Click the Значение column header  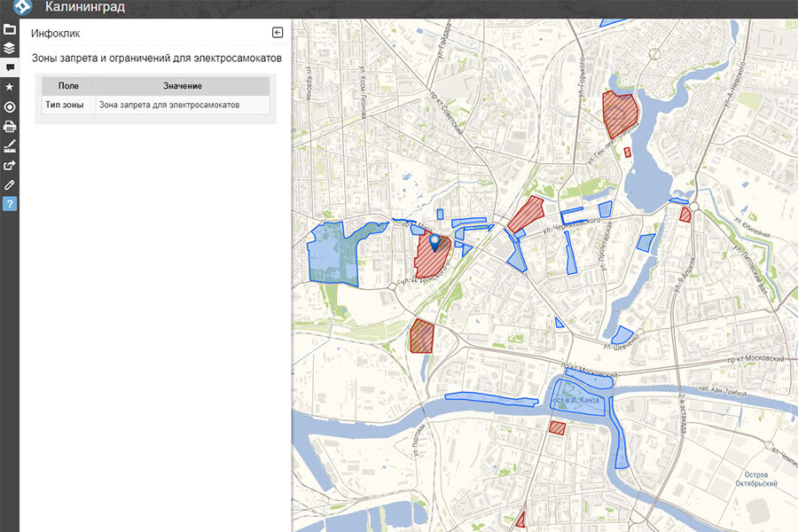coord(183,86)
